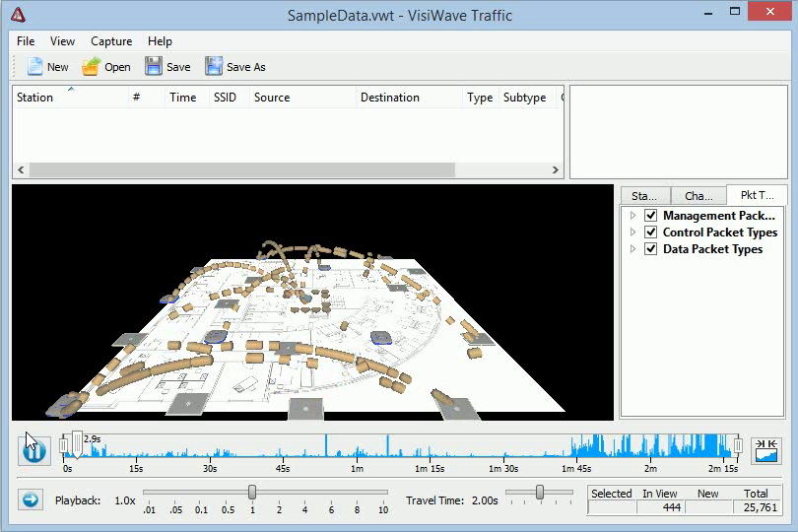This screenshot has width=798, height=532.
Task: Select the Pkt T... tab
Action: tap(758, 195)
